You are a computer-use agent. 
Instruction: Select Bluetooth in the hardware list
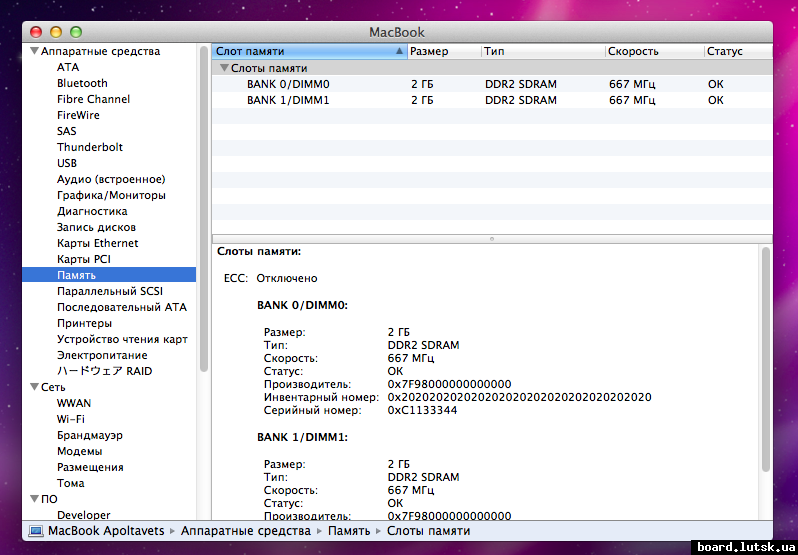pyautogui.click(x=82, y=83)
